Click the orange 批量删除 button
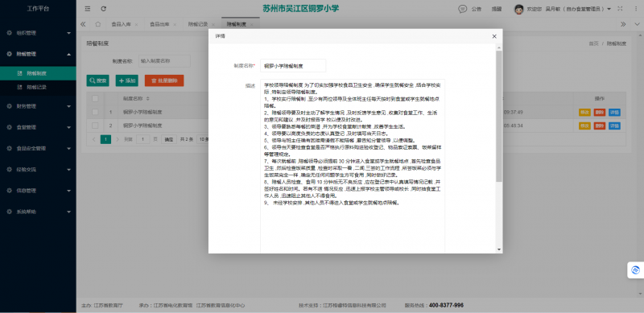Viewport: 644px width, 313px height. click(164, 80)
